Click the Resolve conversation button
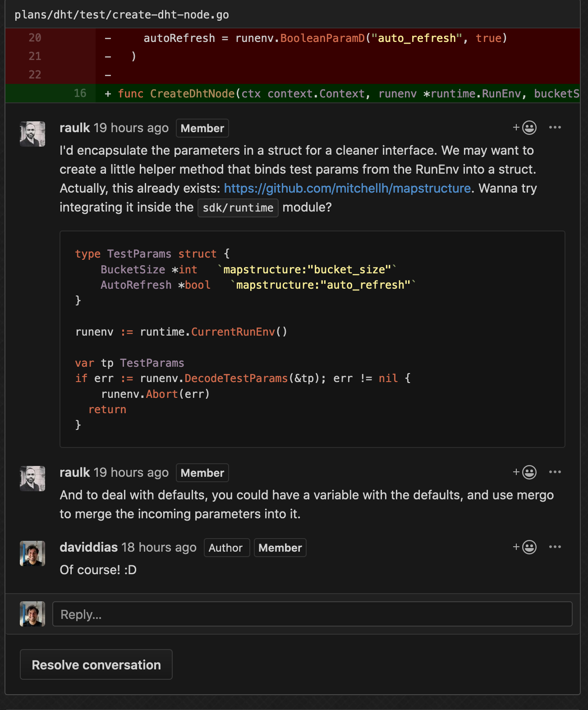This screenshot has width=588, height=710. pos(96,664)
